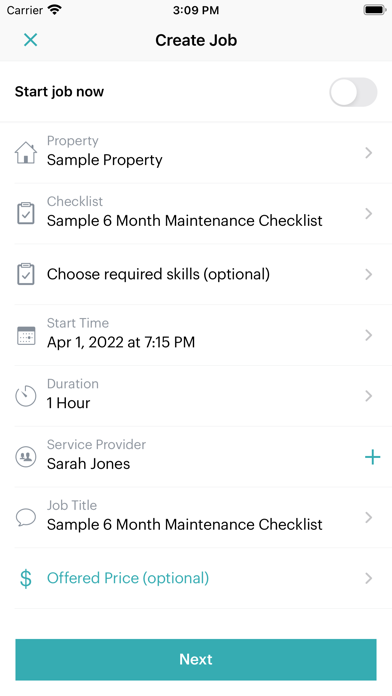Click the Next button
This screenshot has height=696, width=392.
tap(196, 660)
